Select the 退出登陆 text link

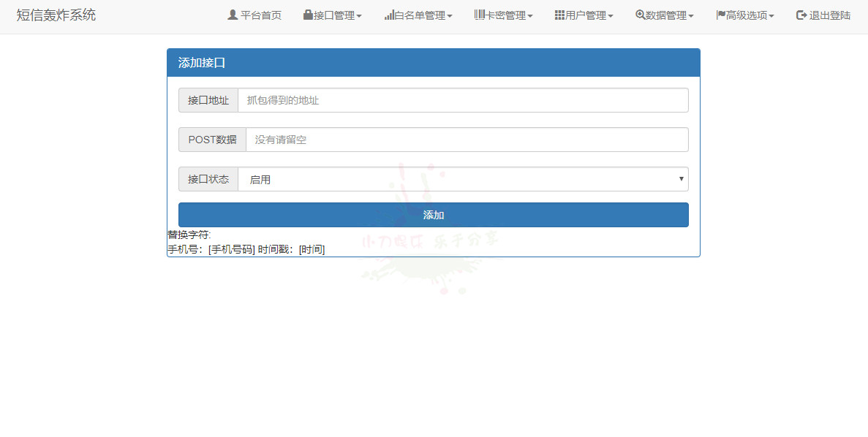(830, 15)
